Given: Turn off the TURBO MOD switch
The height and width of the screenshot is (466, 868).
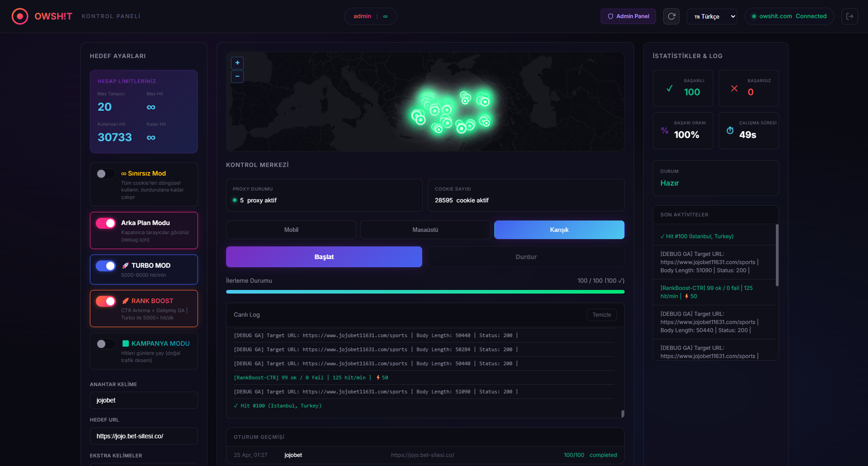Looking at the screenshot, I should point(106,266).
